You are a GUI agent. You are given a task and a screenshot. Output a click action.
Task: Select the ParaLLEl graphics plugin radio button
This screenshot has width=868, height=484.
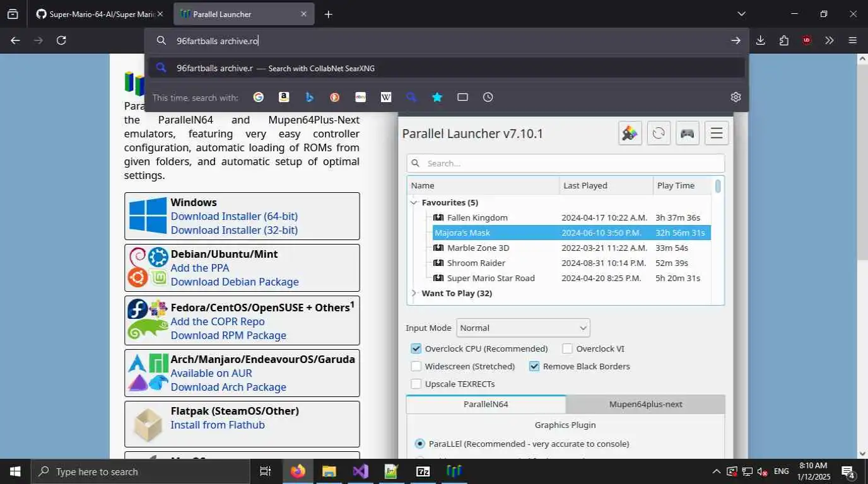tap(419, 444)
